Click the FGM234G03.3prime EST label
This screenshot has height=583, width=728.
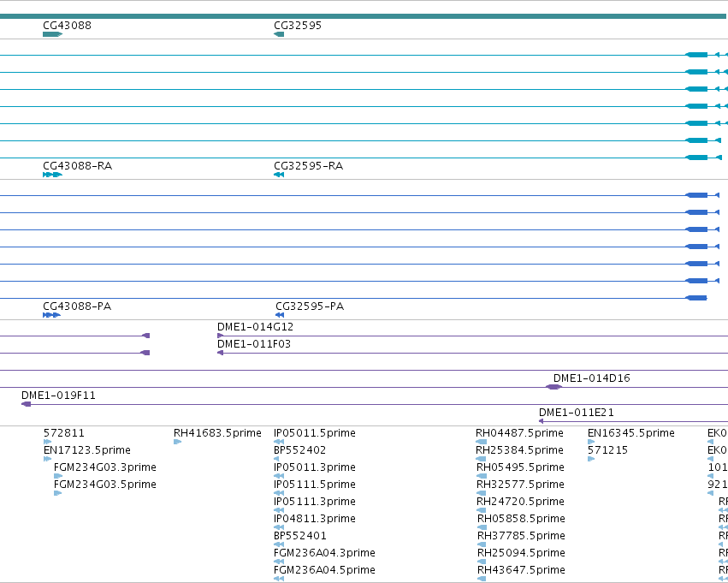105,467
